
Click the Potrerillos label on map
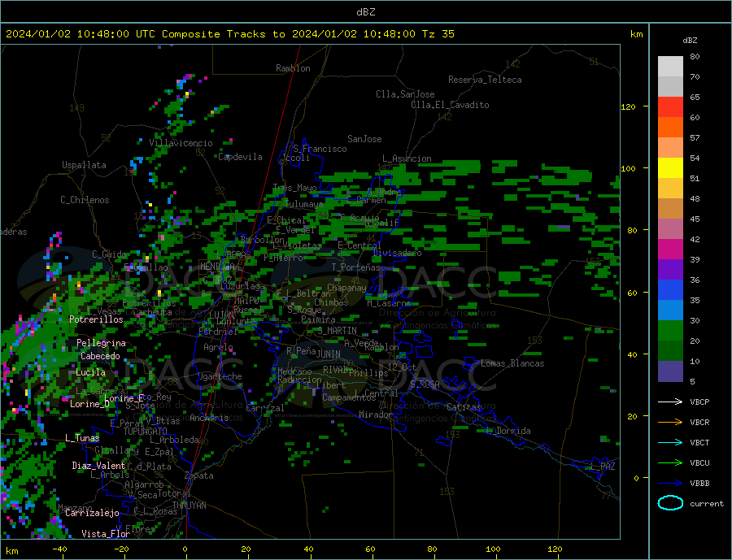pyautogui.click(x=96, y=319)
